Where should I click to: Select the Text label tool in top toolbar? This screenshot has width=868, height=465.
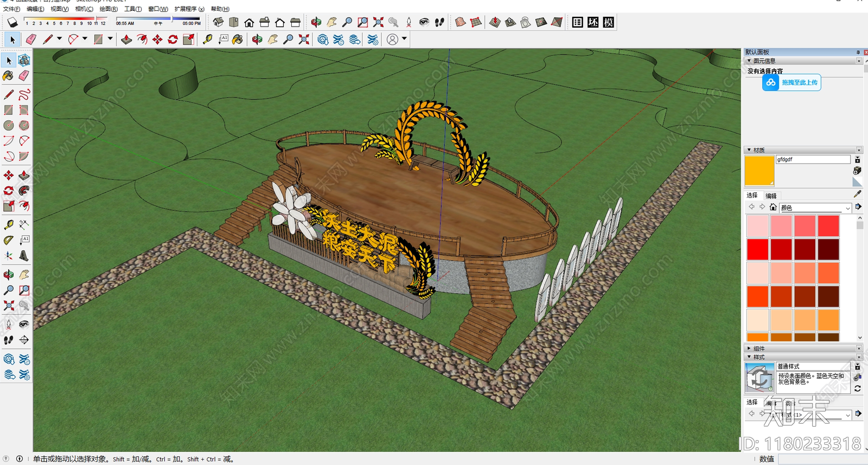[223, 39]
